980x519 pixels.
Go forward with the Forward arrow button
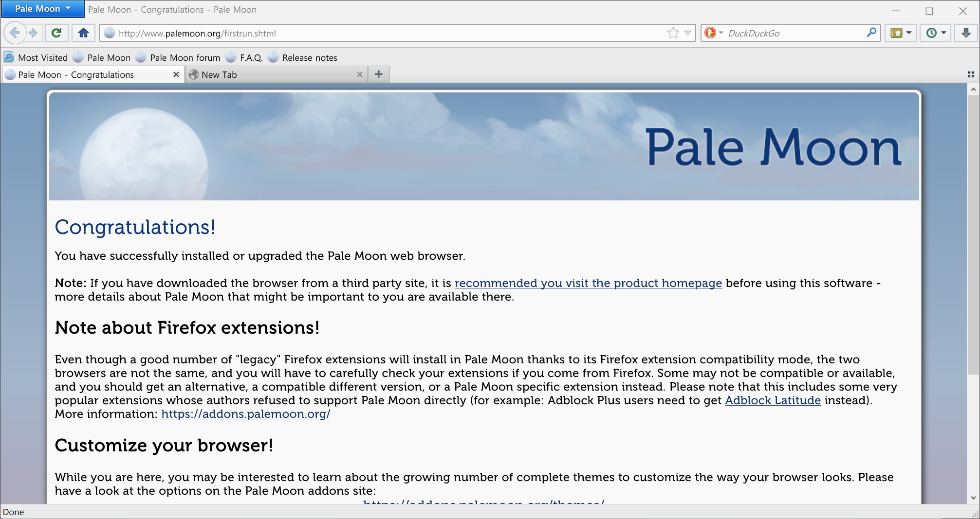(33, 33)
